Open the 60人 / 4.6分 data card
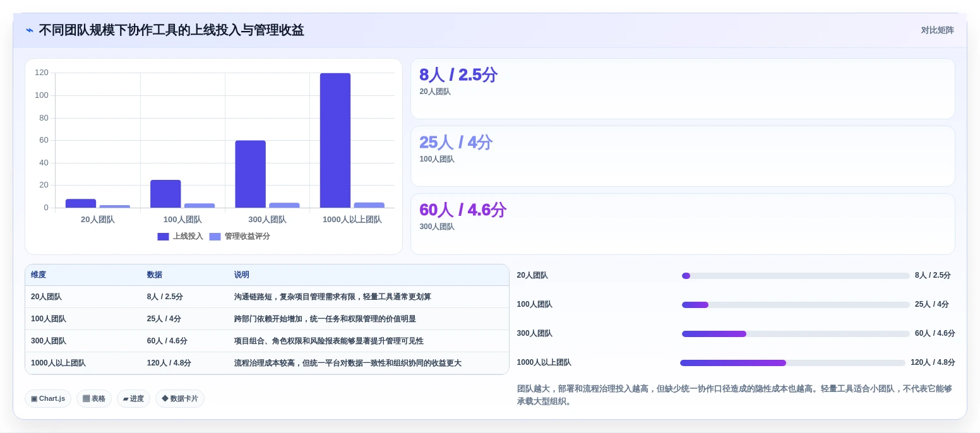This screenshot has width=980, height=433. [x=683, y=224]
